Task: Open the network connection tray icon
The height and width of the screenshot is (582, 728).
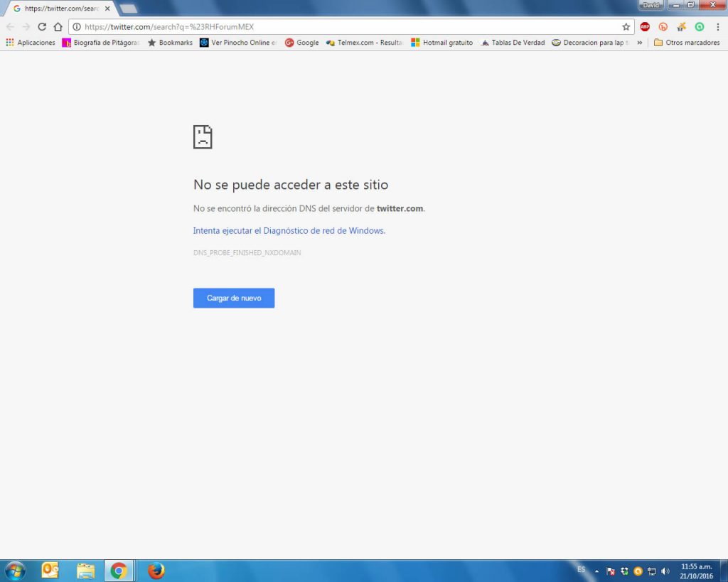Action: [x=652, y=571]
